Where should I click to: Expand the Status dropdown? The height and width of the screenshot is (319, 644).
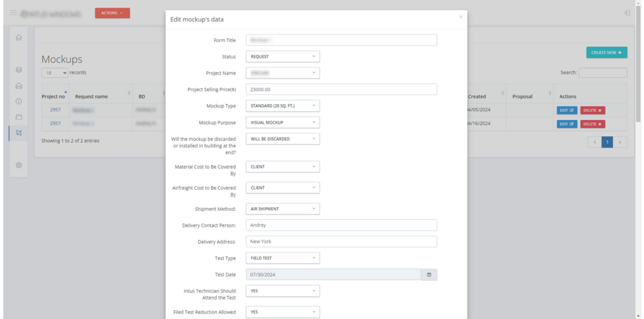pyautogui.click(x=282, y=57)
